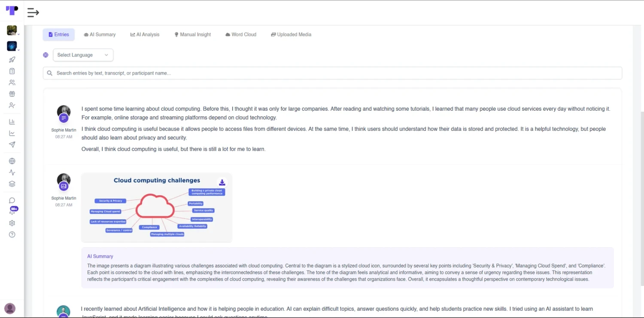Click the search entries input field
The width and height of the screenshot is (644, 318).
(332, 73)
